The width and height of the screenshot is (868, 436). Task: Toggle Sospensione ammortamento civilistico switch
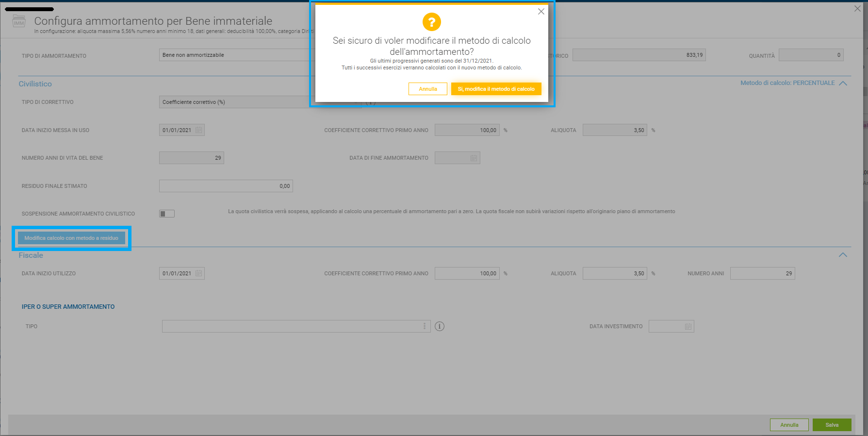167,214
